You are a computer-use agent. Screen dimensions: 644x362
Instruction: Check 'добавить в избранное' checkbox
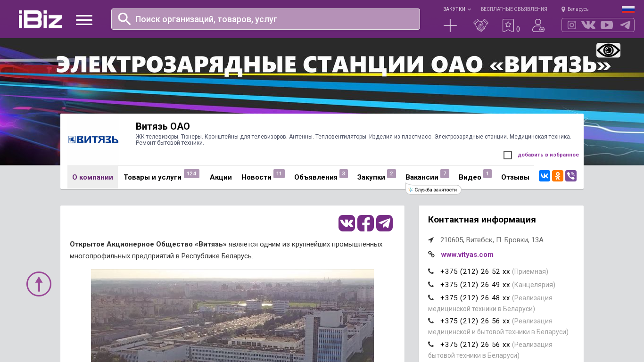pyautogui.click(x=508, y=155)
